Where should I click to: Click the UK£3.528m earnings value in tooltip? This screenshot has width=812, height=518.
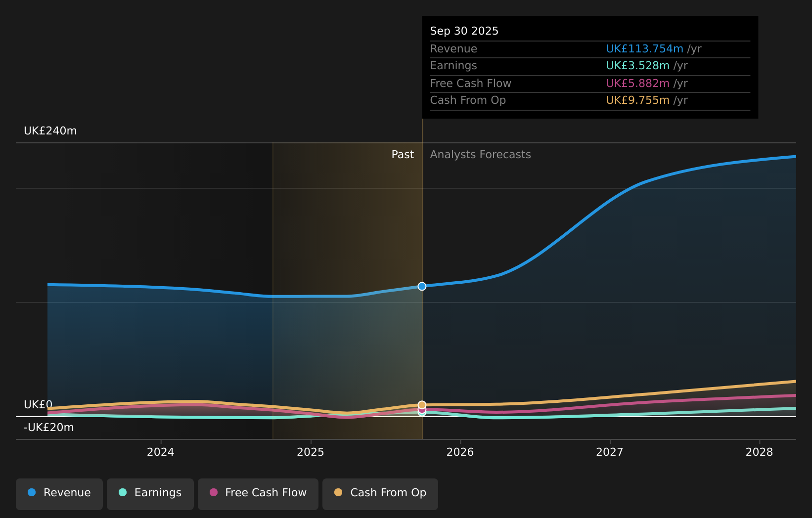(638, 66)
